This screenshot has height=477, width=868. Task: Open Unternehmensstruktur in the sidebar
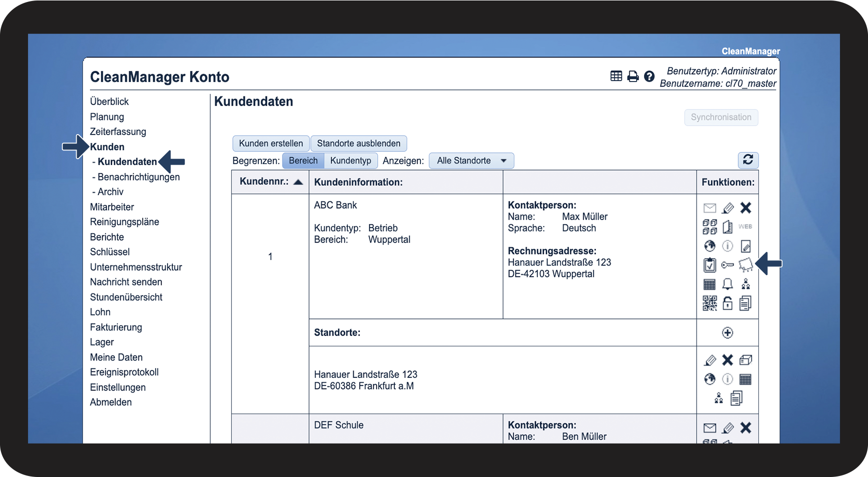[136, 267]
